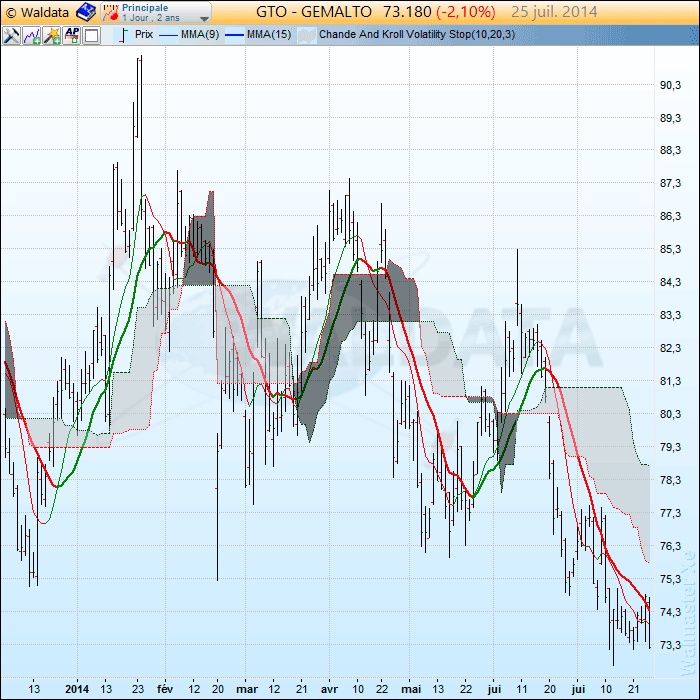Click the GTO - GEMALTO title
This screenshot has width=700, height=700.
314,12
